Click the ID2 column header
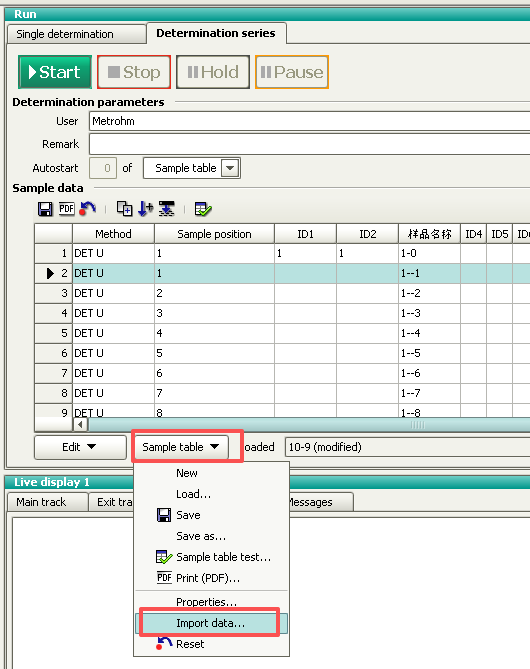The width and height of the screenshot is (530, 669). pos(367,234)
